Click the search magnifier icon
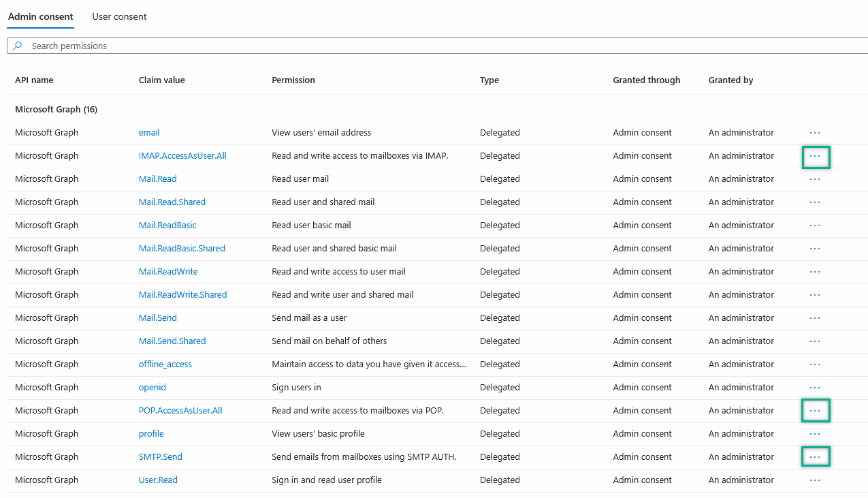Image resolution: width=868 pixels, height=498 pixels. click(x=18, y=46)
